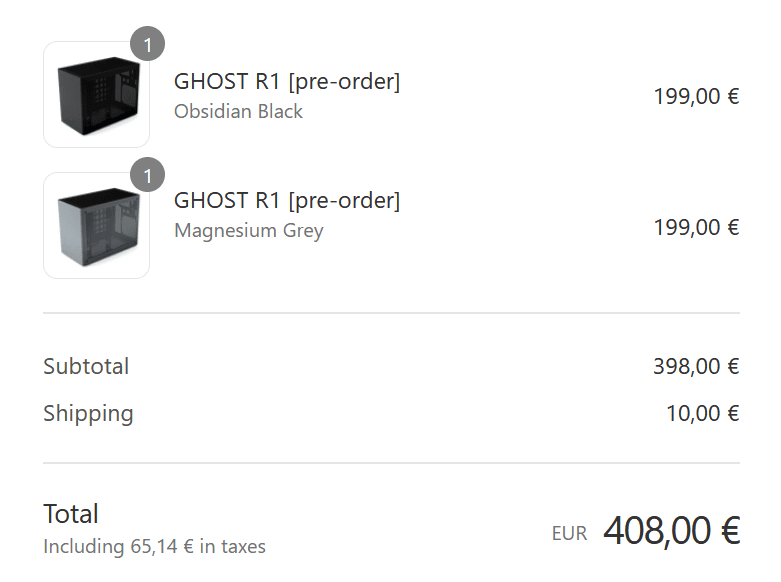
Task: Click the 10,00 € shipping amount
Action: click(703, 414)
